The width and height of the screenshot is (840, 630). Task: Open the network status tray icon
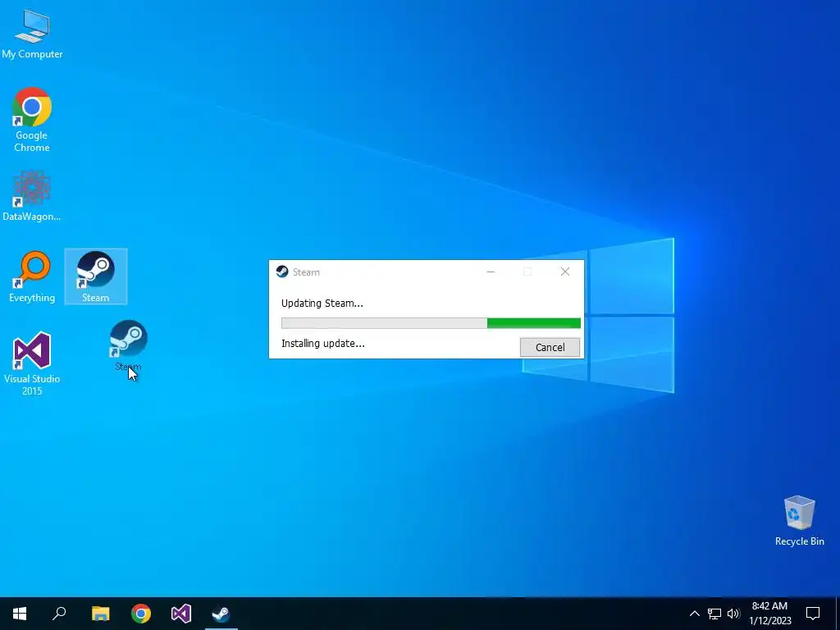(x=714, y=614)
